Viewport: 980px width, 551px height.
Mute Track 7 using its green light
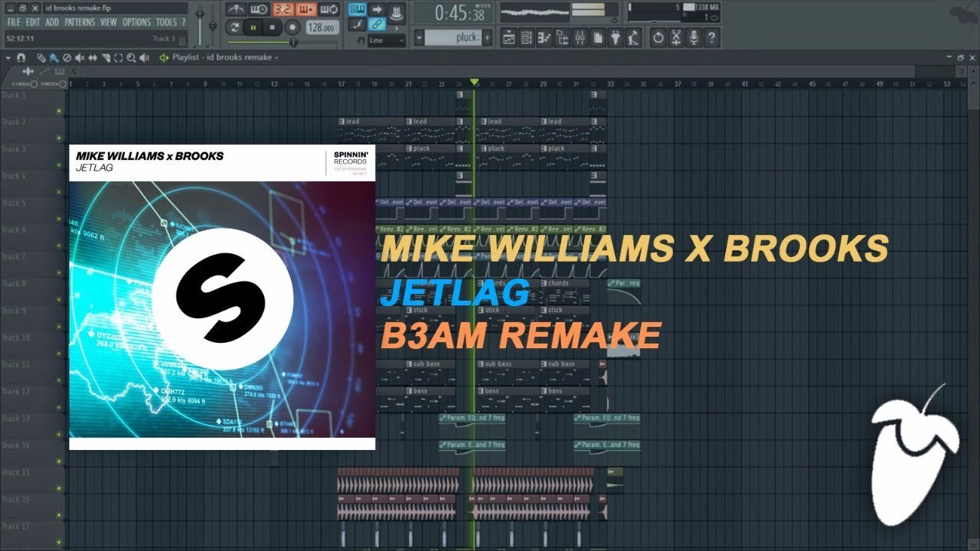point(58,273)
